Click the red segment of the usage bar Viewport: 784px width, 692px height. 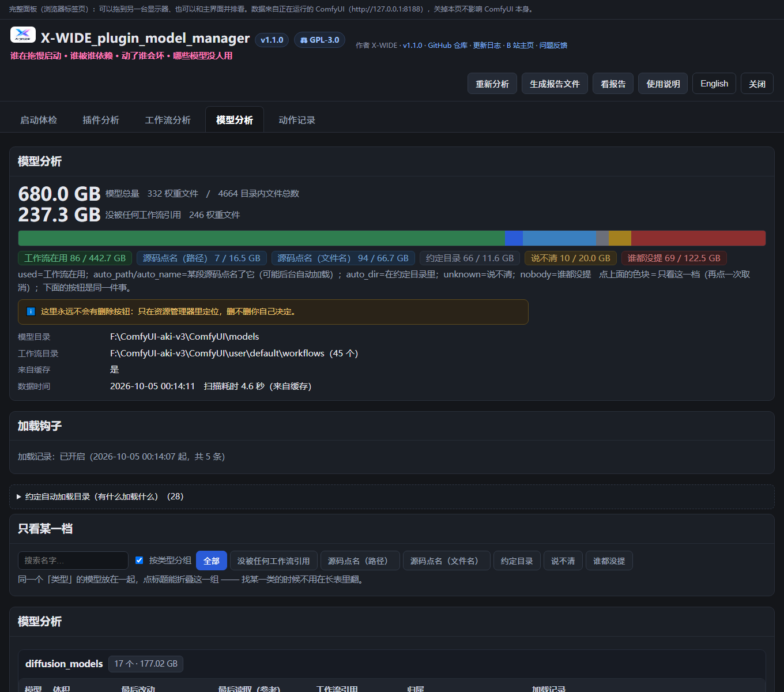click(698, 238)
